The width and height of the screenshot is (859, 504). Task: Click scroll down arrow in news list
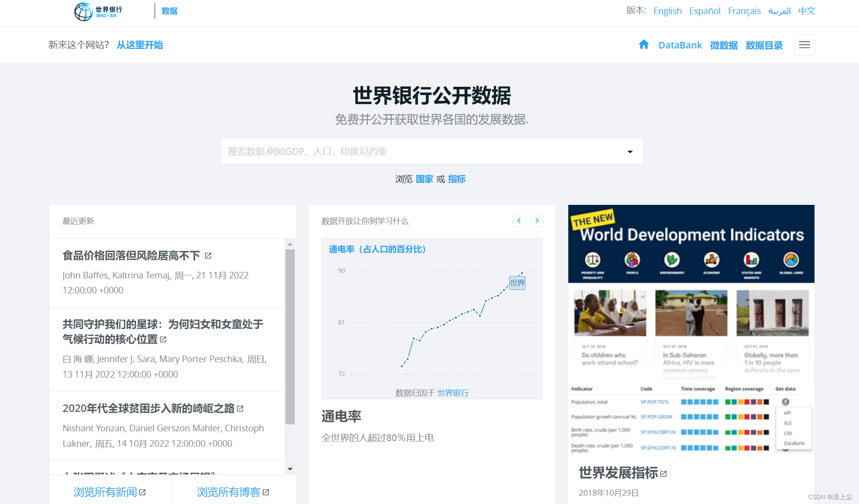click(290, 469)
